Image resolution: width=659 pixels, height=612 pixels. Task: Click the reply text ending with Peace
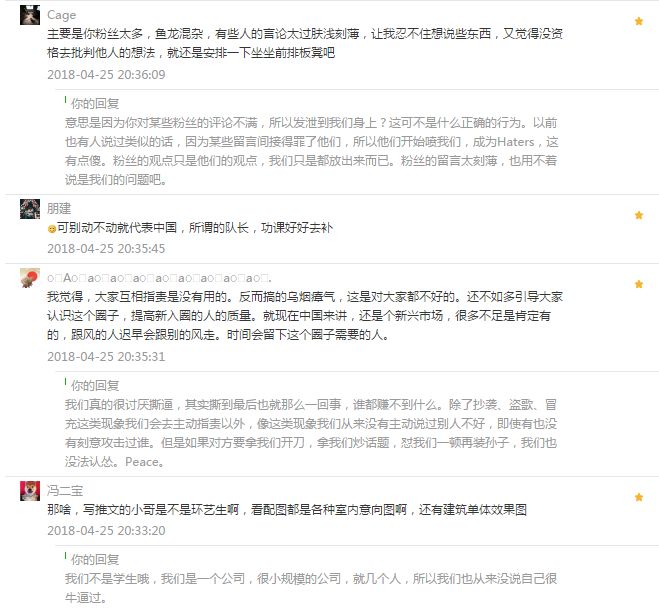311,433
